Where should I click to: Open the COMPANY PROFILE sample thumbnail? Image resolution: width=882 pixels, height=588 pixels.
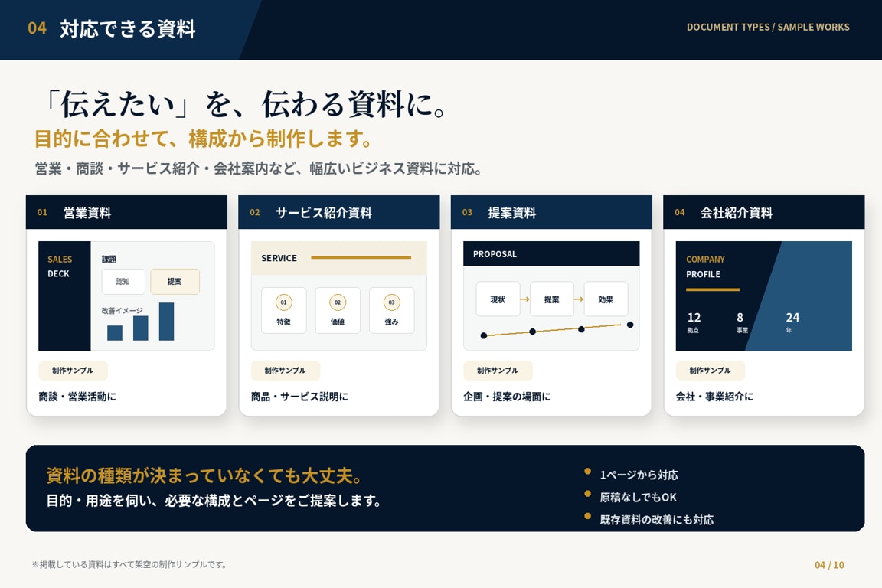[x=763, y=296]
